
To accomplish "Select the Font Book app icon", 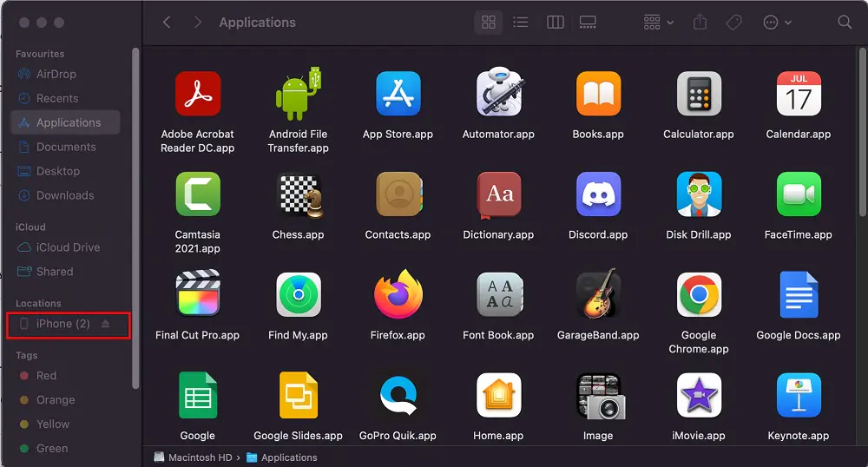I will click(x=499, y=294).
